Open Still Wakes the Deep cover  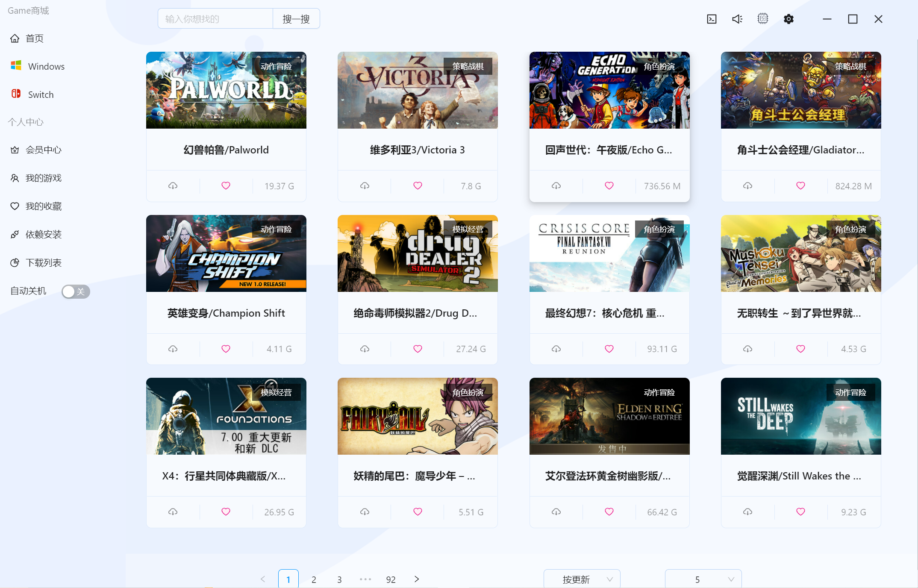pos(801,416)
